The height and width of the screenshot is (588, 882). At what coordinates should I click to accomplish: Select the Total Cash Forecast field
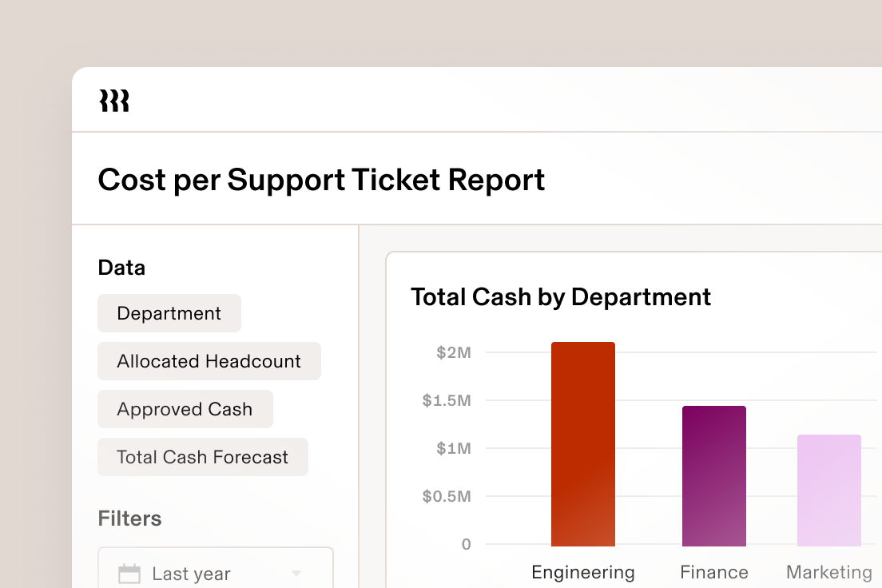(x=202, y=457)
